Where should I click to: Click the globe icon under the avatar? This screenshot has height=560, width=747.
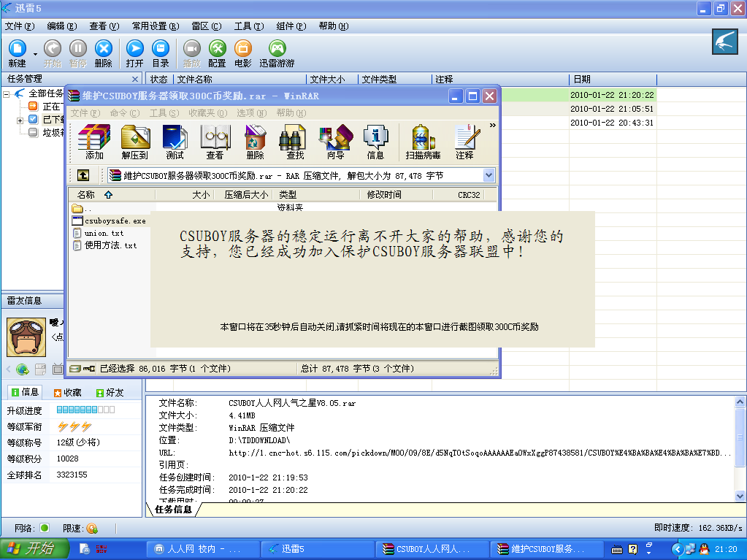click(x=23, y=369)
